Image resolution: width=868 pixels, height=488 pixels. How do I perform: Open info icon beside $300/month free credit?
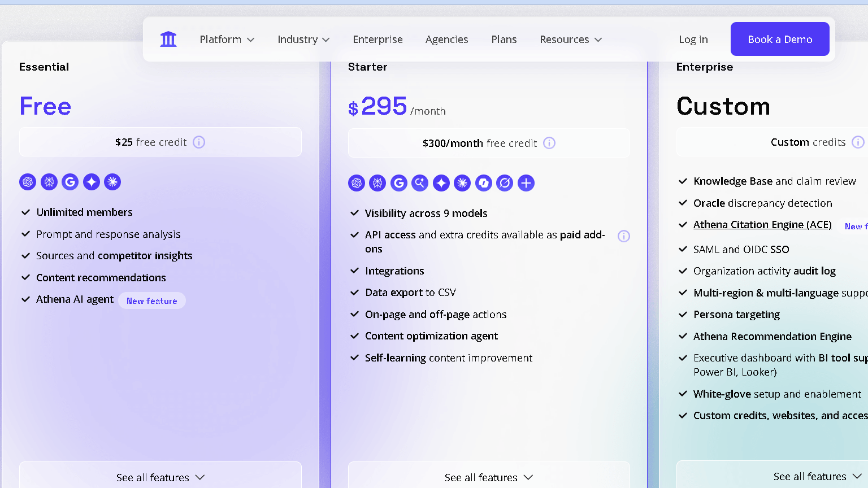(x=549, y=143)
